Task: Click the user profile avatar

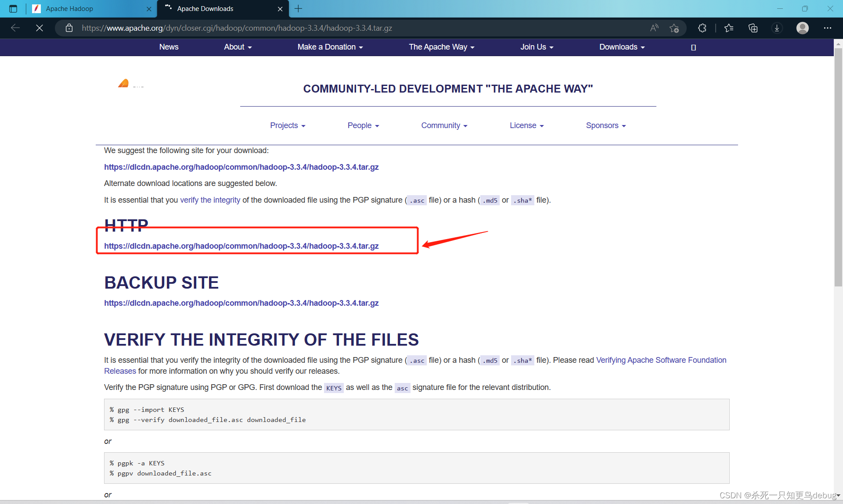Action: (802, 28)
